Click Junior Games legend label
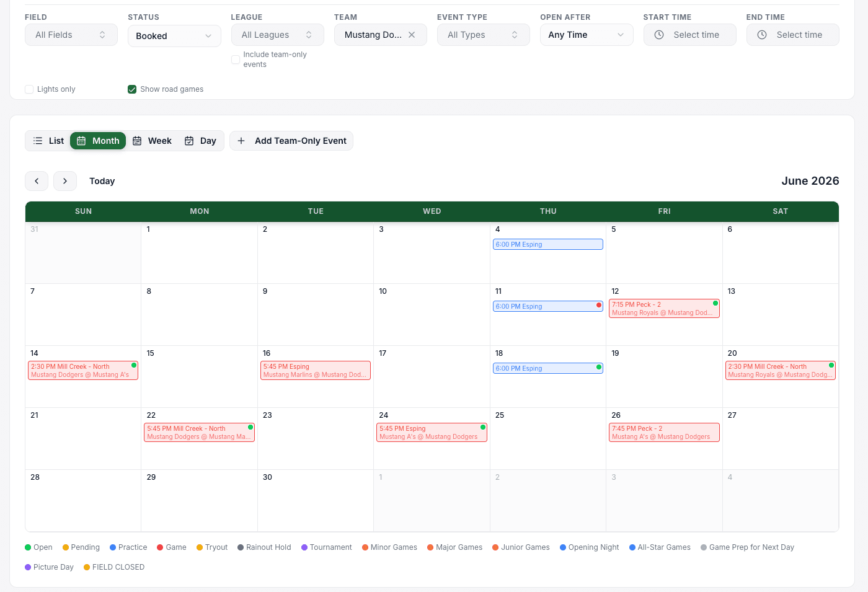868x592 pixels. (525, 547)
